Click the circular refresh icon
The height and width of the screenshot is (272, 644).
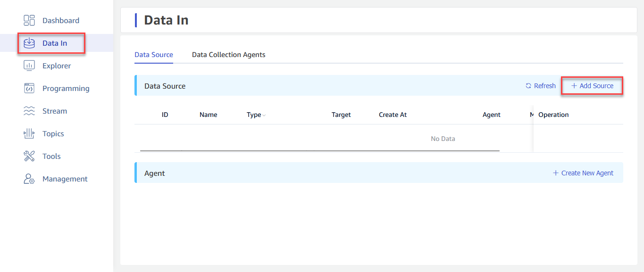(528, 85)
